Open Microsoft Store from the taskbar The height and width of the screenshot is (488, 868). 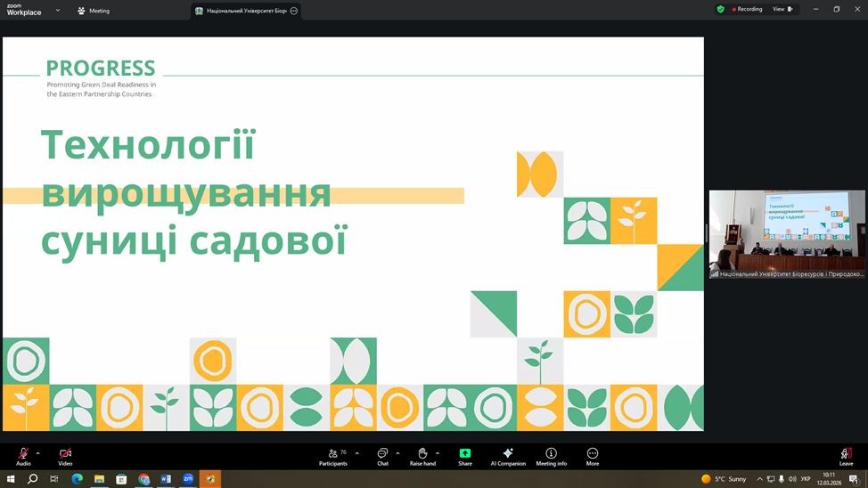click(x=121, y=478)
